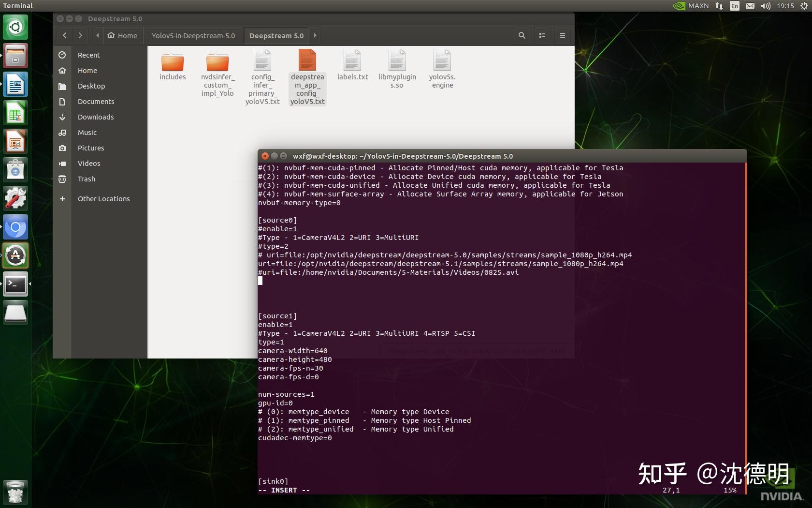
Task: Click the terminal window title bar
Action: pyautogui.click(x=502, y=156)
